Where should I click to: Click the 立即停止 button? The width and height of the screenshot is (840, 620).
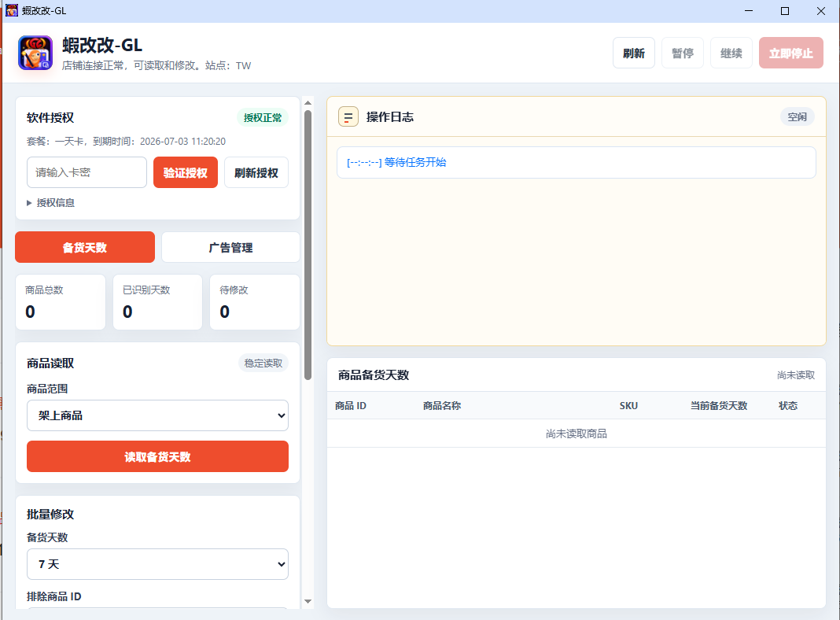tap(790, 53)
